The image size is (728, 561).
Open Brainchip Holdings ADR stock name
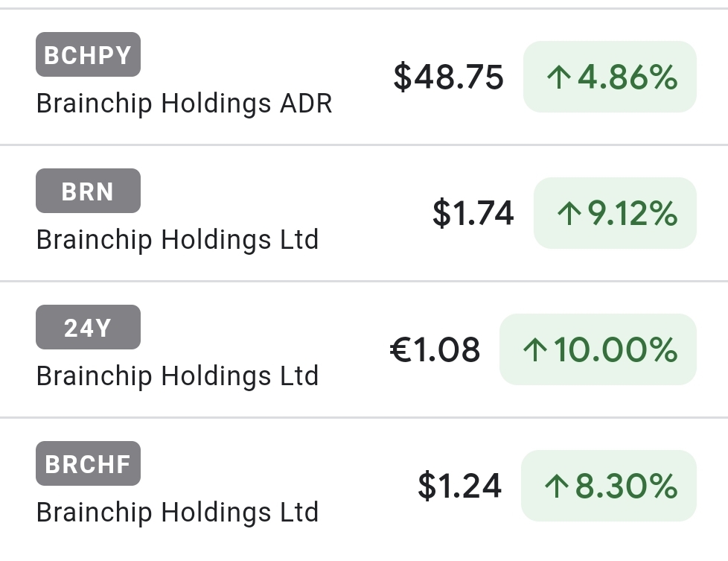(x=184, y=104)
